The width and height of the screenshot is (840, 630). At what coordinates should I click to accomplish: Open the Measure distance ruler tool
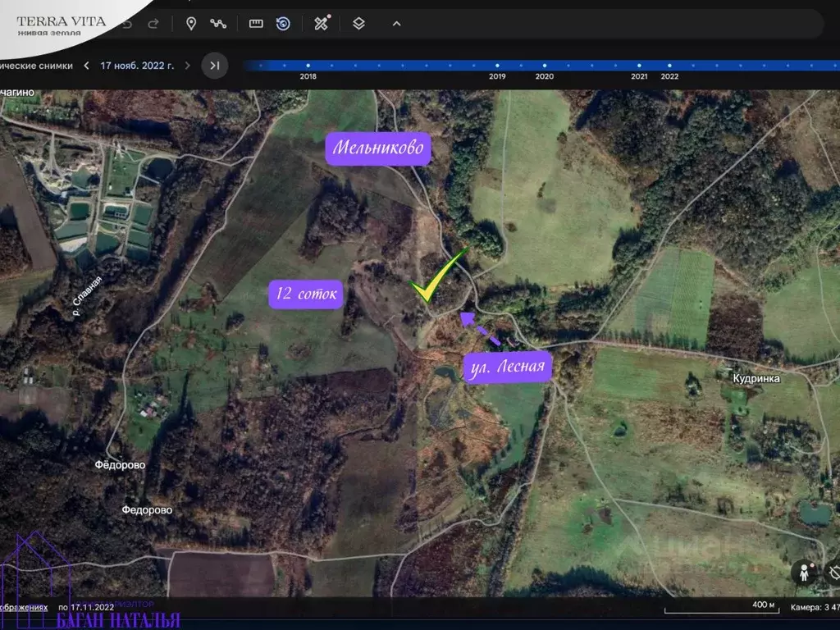point(256,24)
